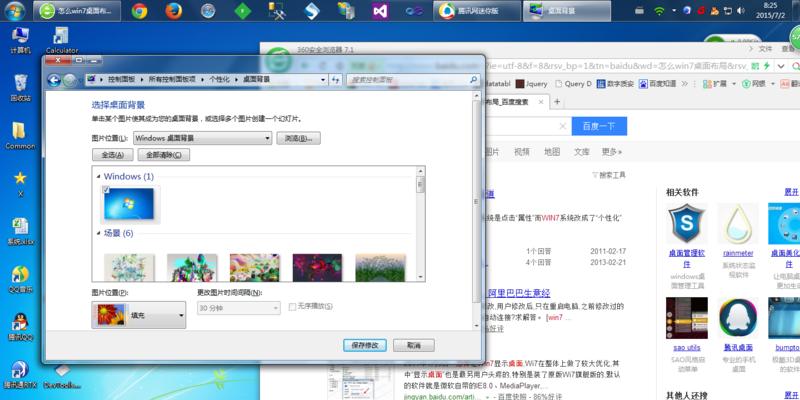Image resolution: width=800 pixels, height=400 pixels.
Task: Open the 网银 dropdown in browser toolbar
Action: click(758, 84)
